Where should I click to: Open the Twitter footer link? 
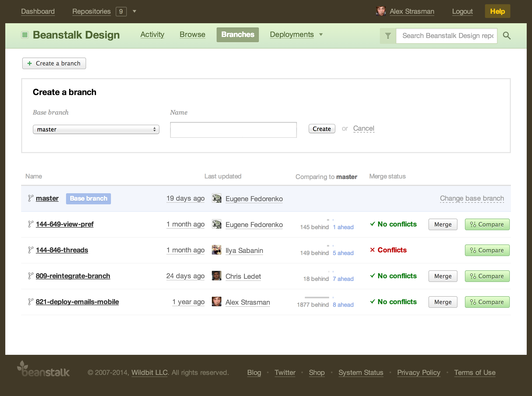click(285, 373)
